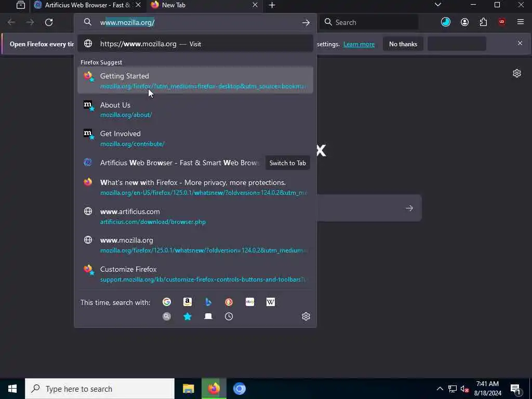
Task: Open new tab page customize gear
Action: 517,73
